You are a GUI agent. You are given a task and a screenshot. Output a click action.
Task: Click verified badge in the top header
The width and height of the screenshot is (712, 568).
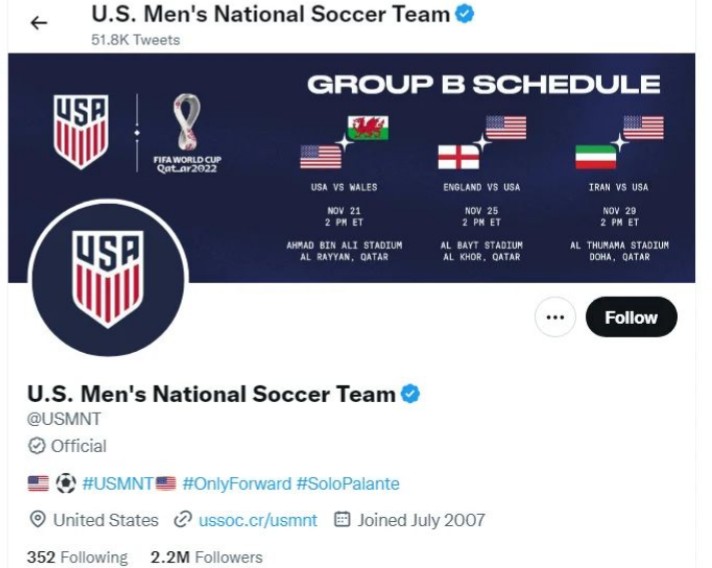coord(465,14)
